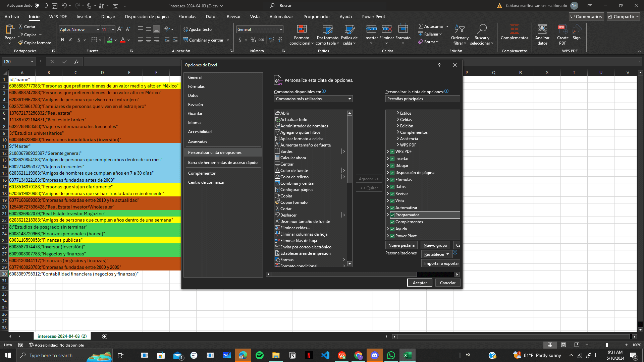
Task: Click the Nueva pestaña button
Action: tap(401, 245)
